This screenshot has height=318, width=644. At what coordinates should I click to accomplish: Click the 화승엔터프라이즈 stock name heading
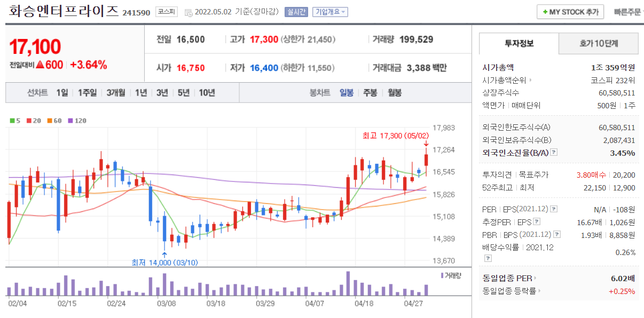click(64, 11)
